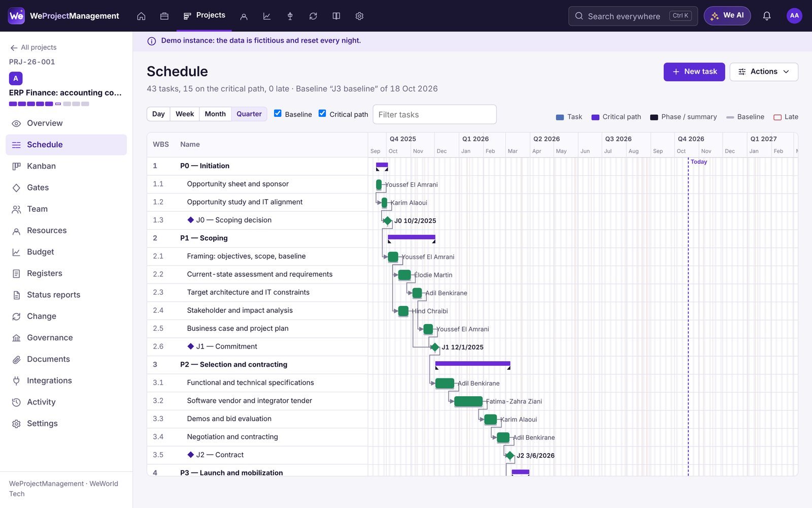Open Kanban board from sidebar
The image size is (812, 508).
66,166
